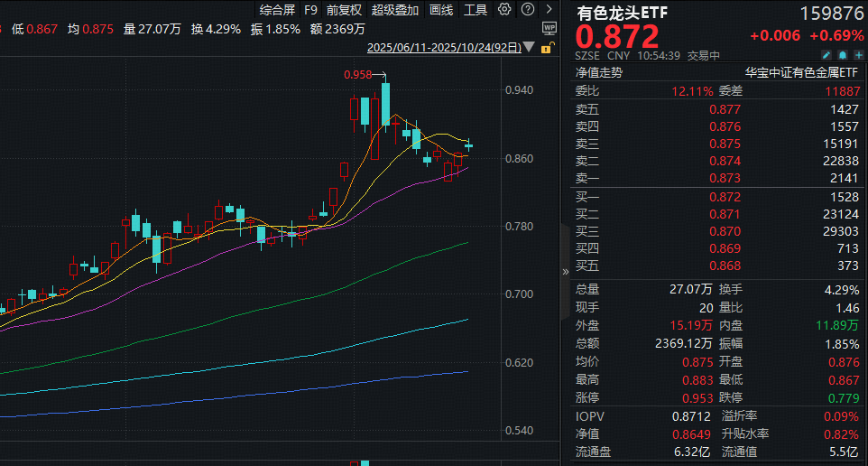Open the 前复权 price adjustment dropdown

[x=344, y=10]
